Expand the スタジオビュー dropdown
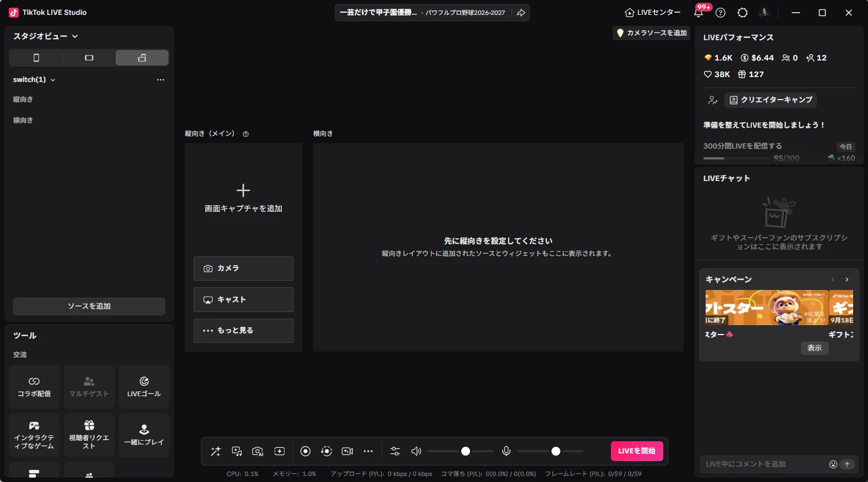This screenshot has width=868, height=482. pyautogui.click(x=46, y=36)
